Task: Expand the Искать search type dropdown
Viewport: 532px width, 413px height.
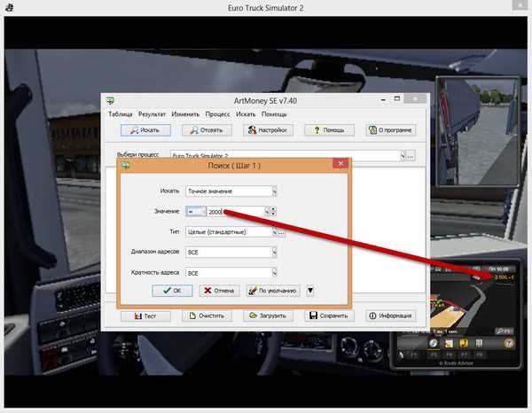Action: 274,191
